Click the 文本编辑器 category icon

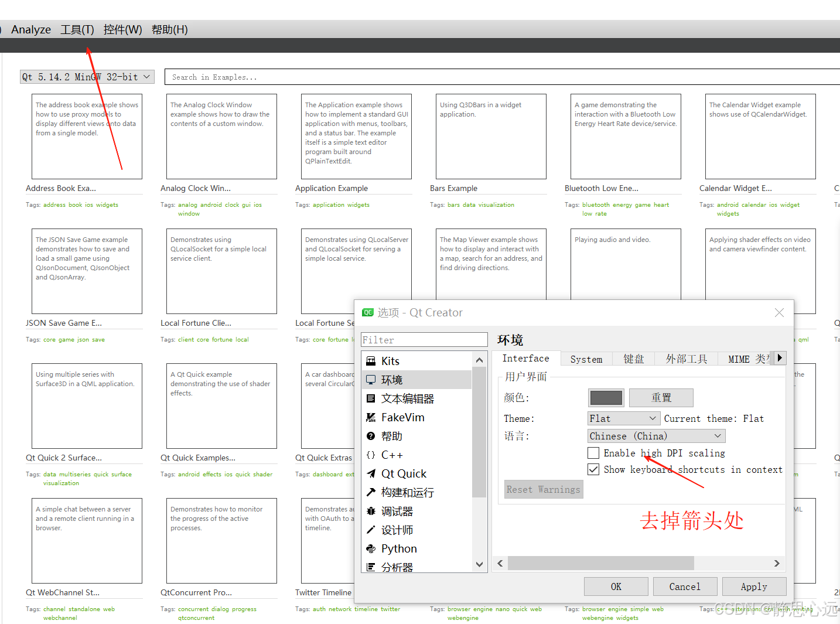[371, 398]
